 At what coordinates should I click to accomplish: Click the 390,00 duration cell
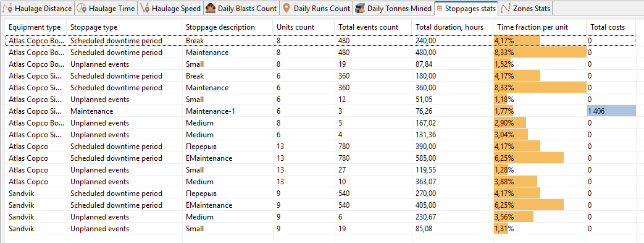(x=453, y=147)
